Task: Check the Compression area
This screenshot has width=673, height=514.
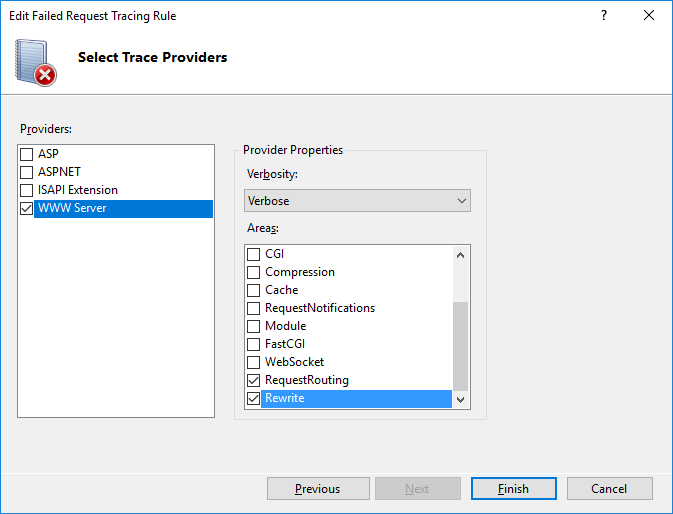Action: click(254, 272)
